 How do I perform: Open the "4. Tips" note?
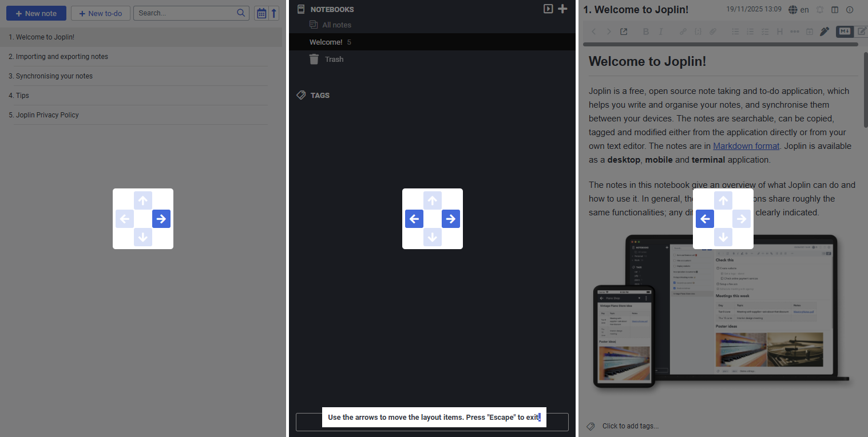point(141,96)
